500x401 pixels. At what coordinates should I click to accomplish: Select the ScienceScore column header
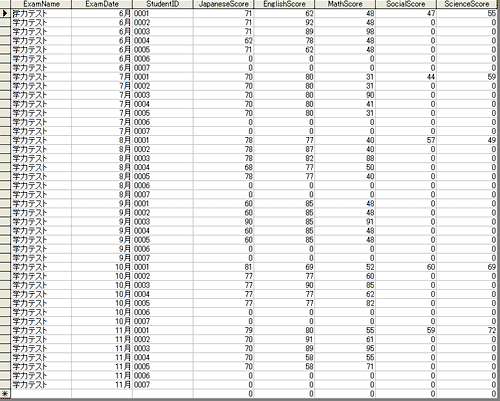pyautogui.click(x=467, y=4)
